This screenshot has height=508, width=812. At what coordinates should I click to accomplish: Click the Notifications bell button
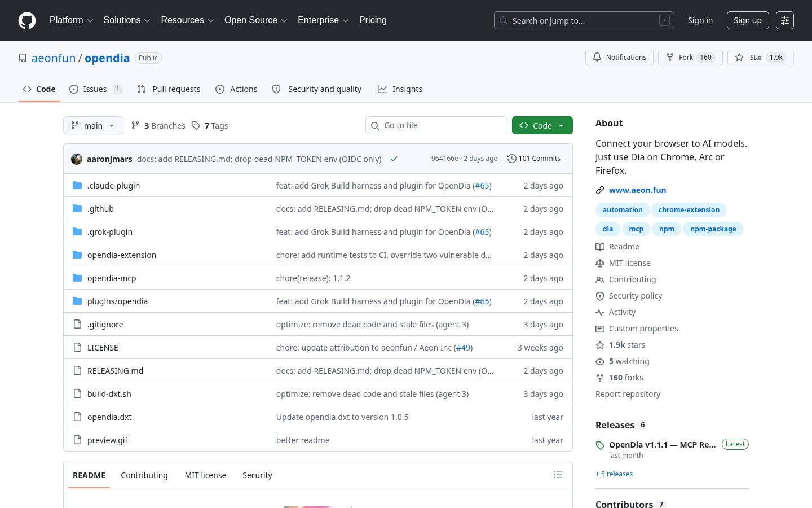pyautogui.click(x=620, y=58)
